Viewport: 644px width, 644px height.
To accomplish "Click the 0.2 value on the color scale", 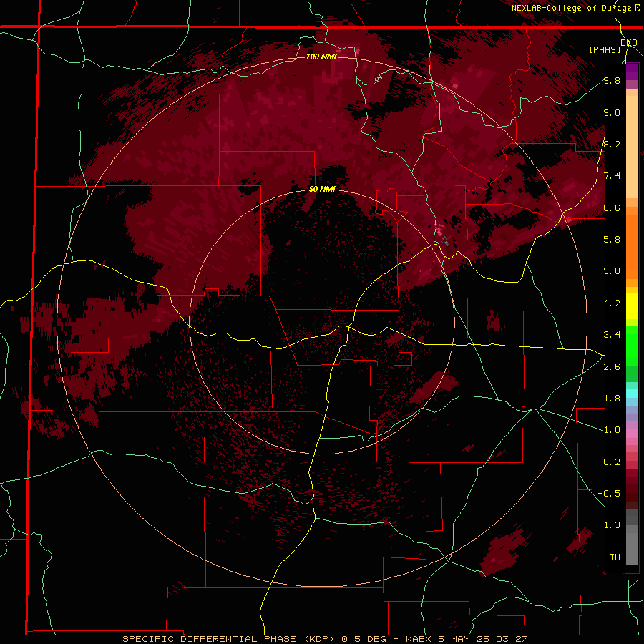I will coord(612,462).
